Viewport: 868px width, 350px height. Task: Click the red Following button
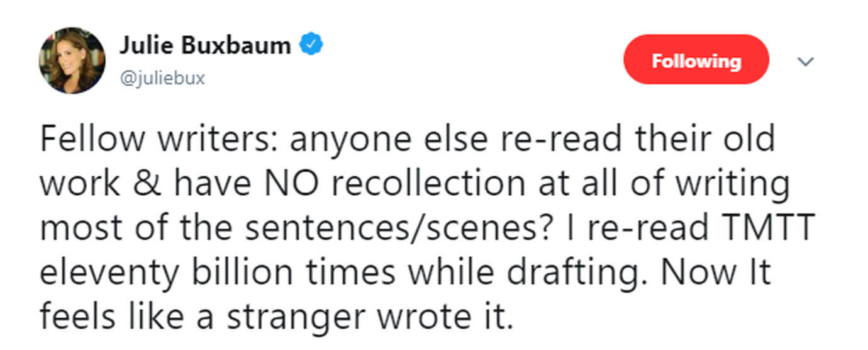click(x=696, y=61)
